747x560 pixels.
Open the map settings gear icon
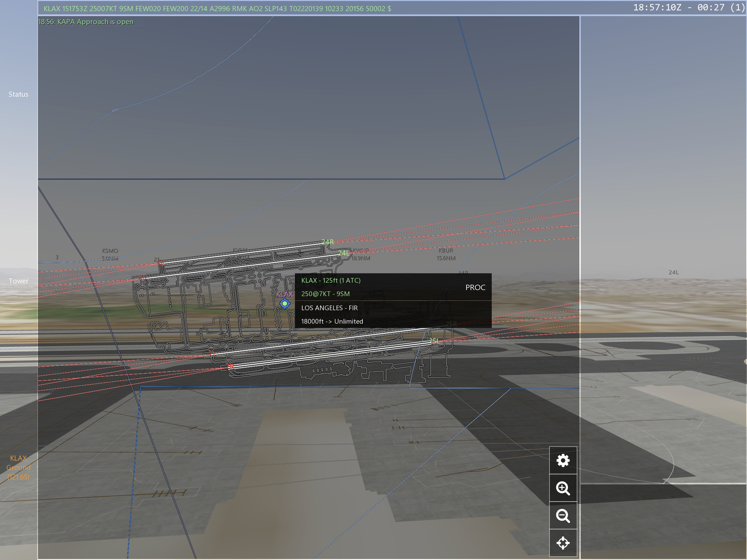click(563, 460)
